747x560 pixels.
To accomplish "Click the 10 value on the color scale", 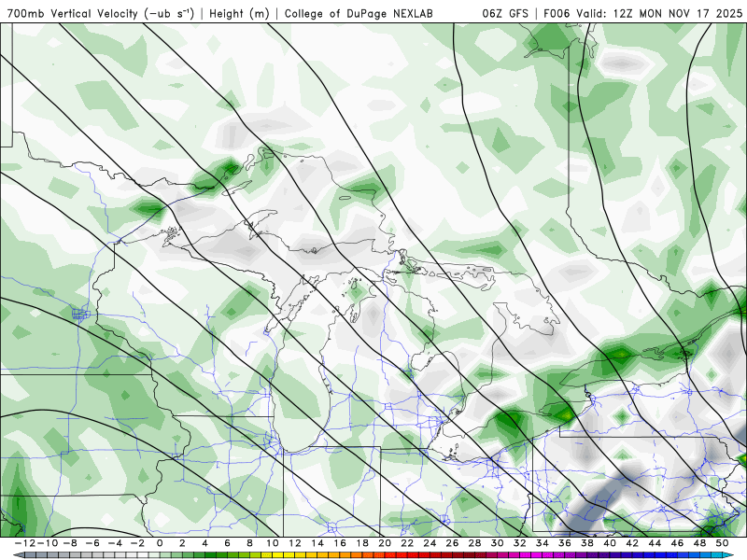I will pyautogui.click(x=272, y=543).
